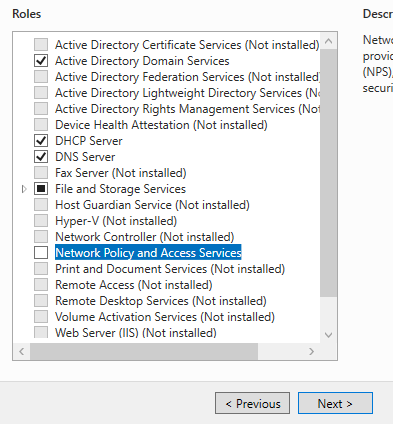393x424 pixels.
Task: Click the Host Guardian Service checkbox
Action: (x=41, y=205)
